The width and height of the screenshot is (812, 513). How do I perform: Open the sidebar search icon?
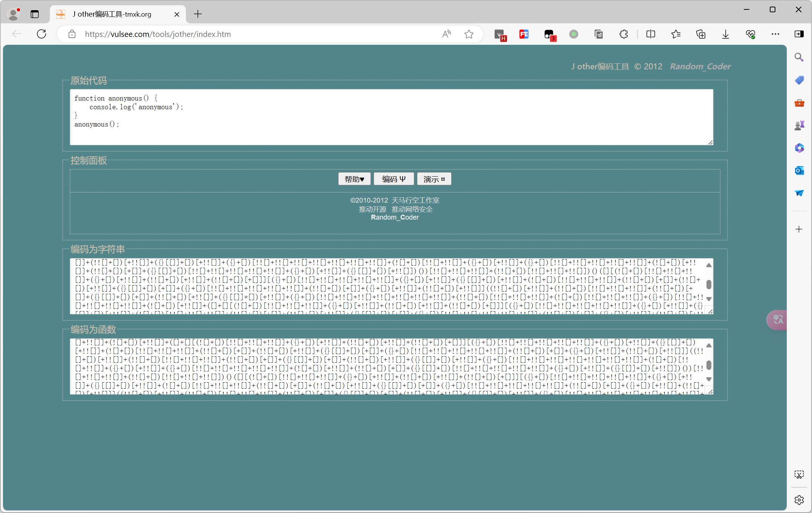coord(799,57)
